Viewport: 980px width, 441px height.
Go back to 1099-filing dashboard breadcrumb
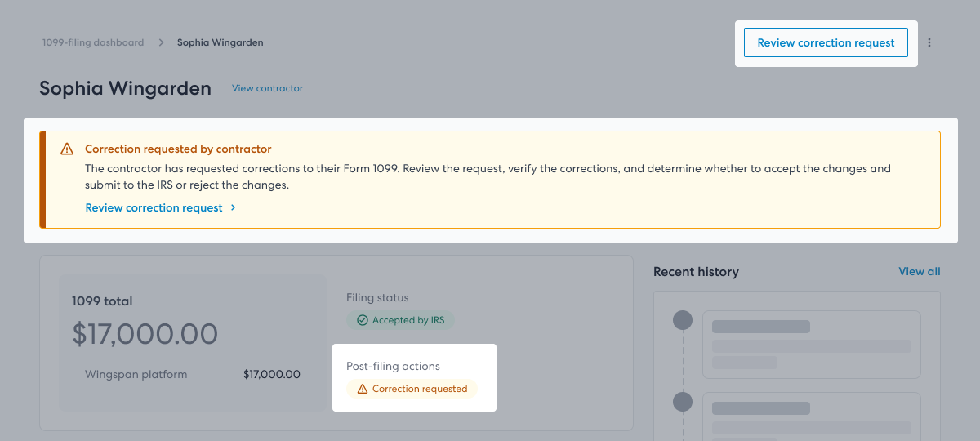[x=93, y=42]
